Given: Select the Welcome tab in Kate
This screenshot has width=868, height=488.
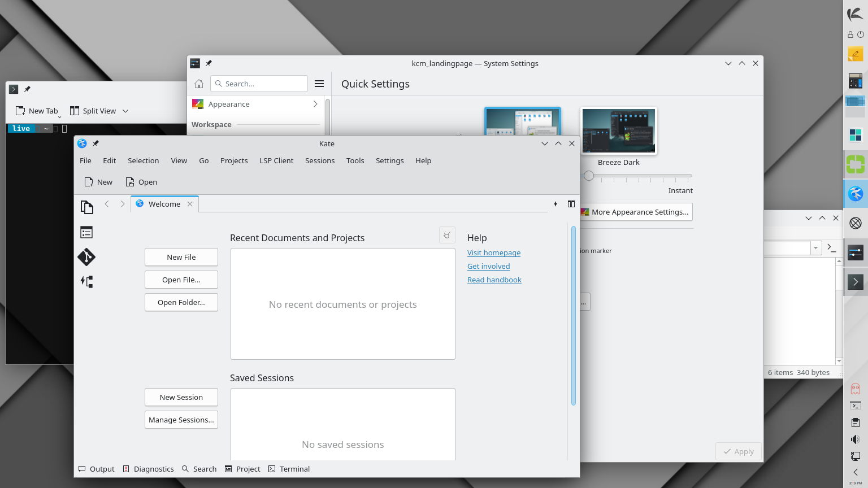Looking at the screenshot, I should tap(164, 204).
